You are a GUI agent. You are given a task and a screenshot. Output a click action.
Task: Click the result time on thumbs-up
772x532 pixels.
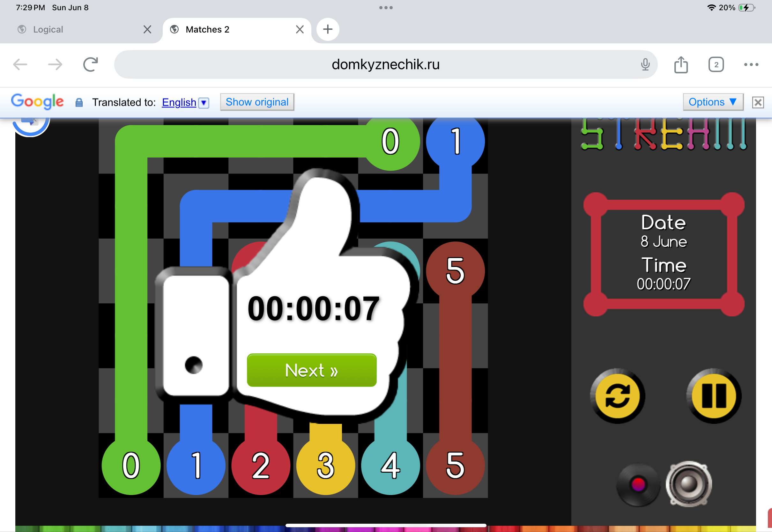[x=313, y=309]
